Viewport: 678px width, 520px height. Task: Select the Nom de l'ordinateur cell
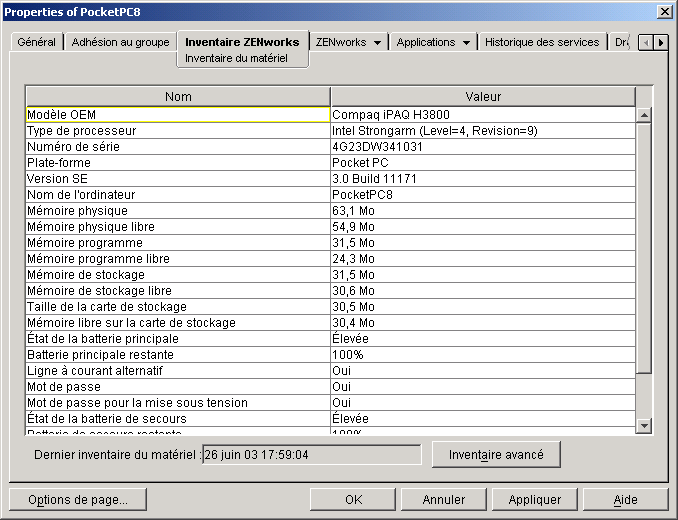point(178,195)
